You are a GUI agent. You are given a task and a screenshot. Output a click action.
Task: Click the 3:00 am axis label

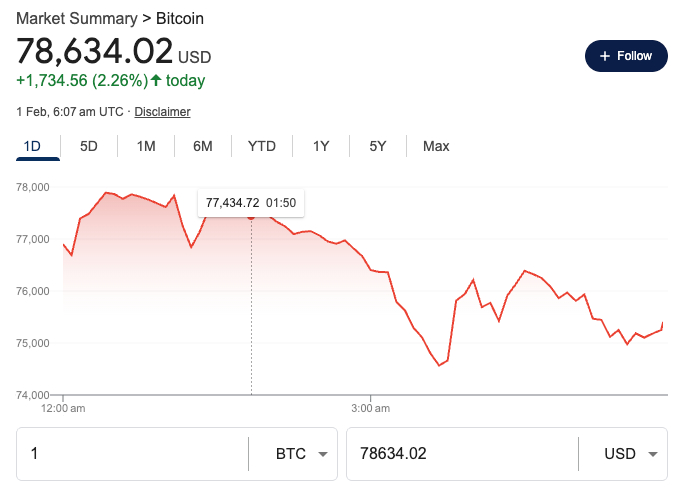[x=370, y=408]
